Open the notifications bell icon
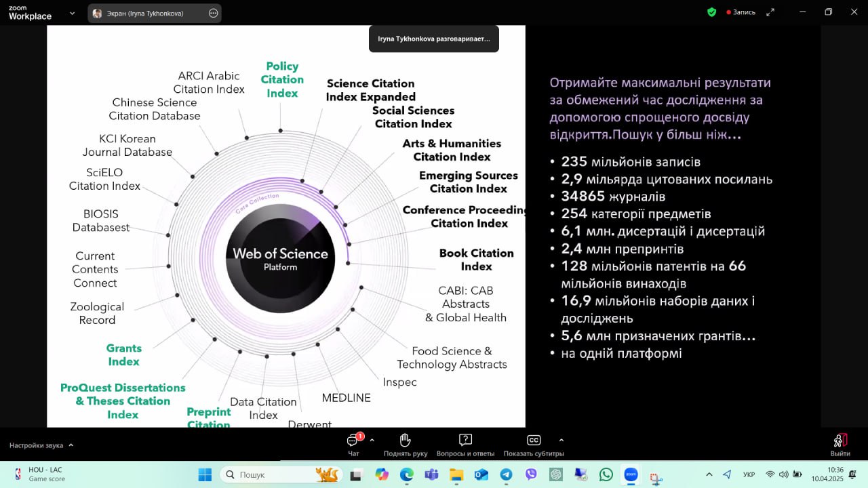This screenshot has width=868, height=488. [x=852, y=474]
